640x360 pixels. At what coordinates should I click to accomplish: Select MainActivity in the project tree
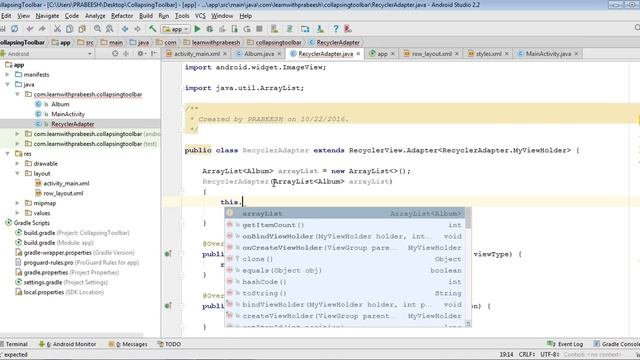[68, 114]
